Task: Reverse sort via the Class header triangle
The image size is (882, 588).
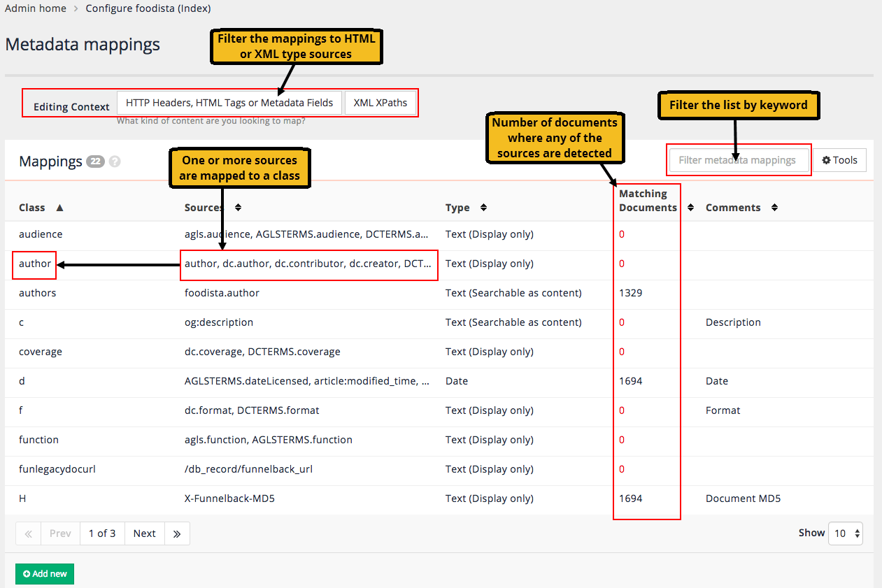Action: (x=59, y=207)
